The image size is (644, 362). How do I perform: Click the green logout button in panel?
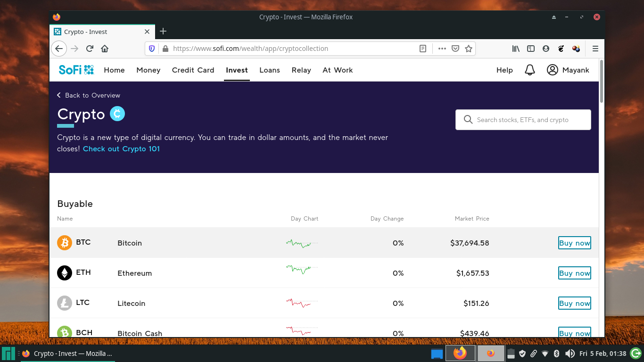pyautogui.click(x=636, y=353)
